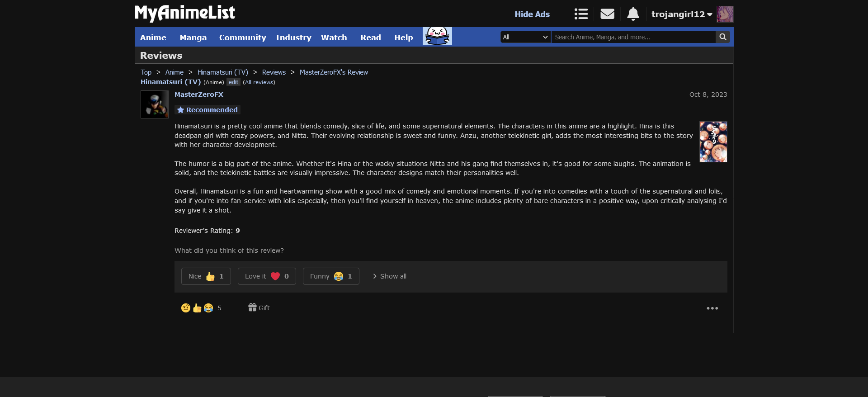Click the Gift present icon
The width and height of the screenshot is (868, 397).
(259, 307)
